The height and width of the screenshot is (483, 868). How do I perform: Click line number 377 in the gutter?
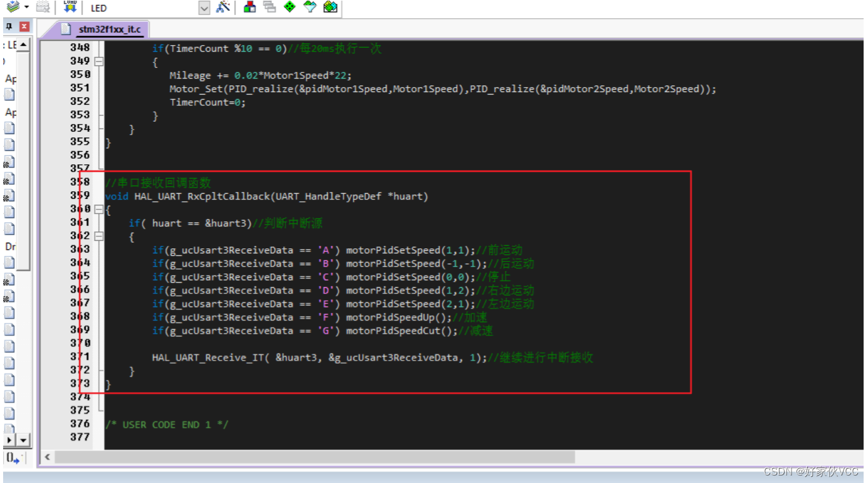[x=80, y=437]
